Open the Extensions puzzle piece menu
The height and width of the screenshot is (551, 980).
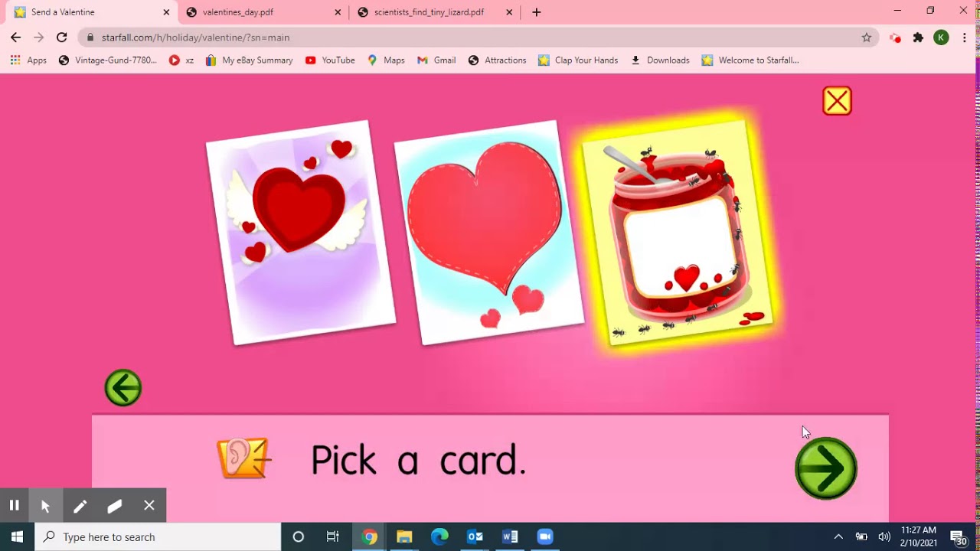918,37
